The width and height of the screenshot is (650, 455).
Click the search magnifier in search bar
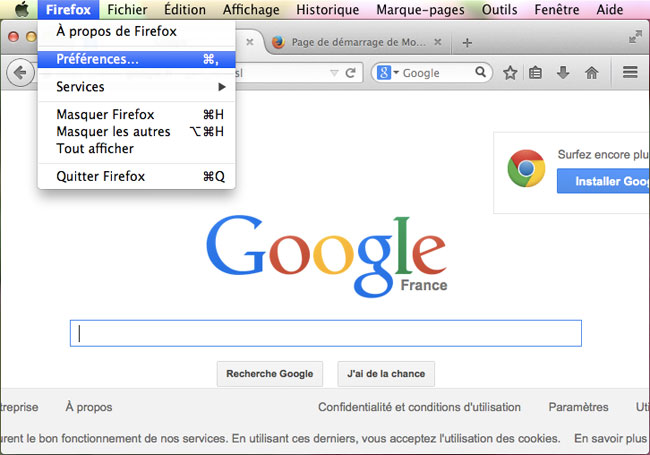pos(480,72)
